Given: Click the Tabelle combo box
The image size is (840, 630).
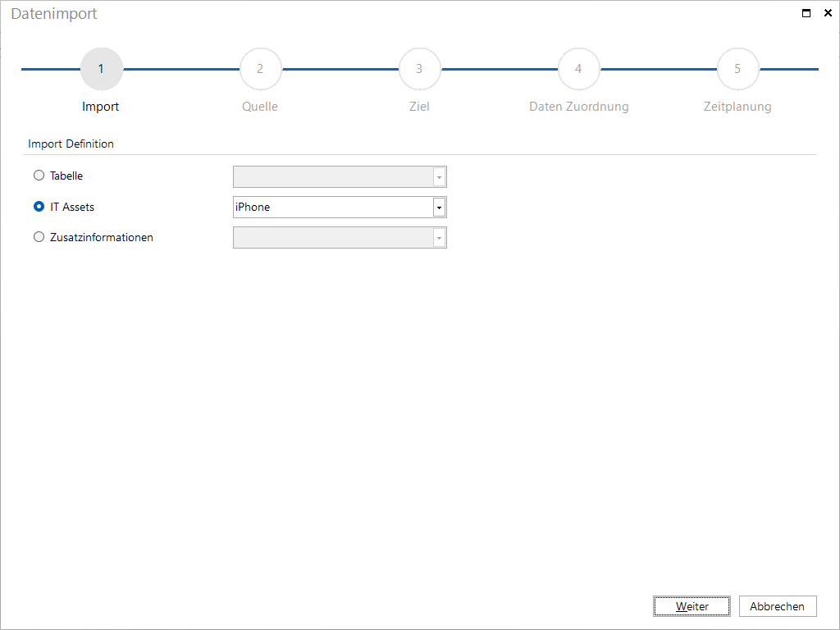Looking at the screenshot, I should (340, 177).
